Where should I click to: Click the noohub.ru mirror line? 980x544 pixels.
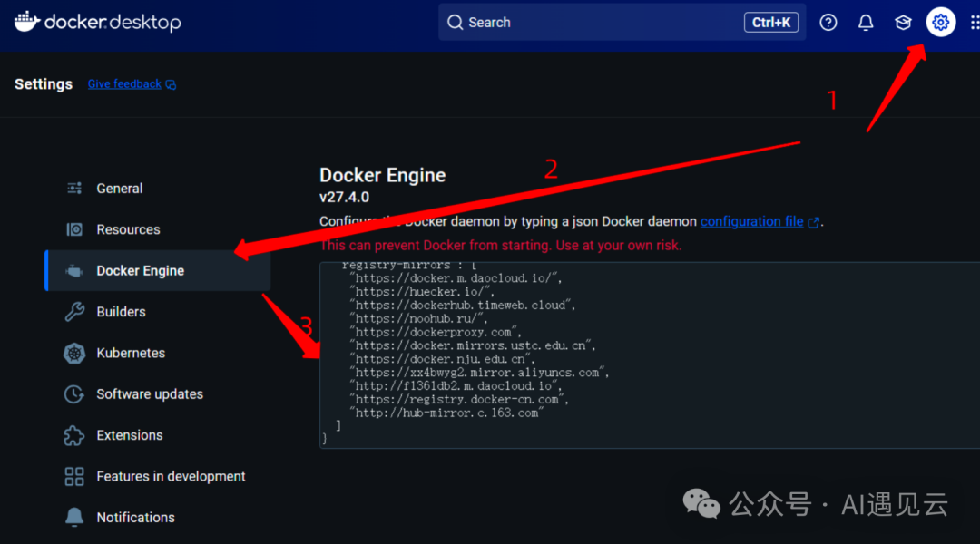coord(418,318)
